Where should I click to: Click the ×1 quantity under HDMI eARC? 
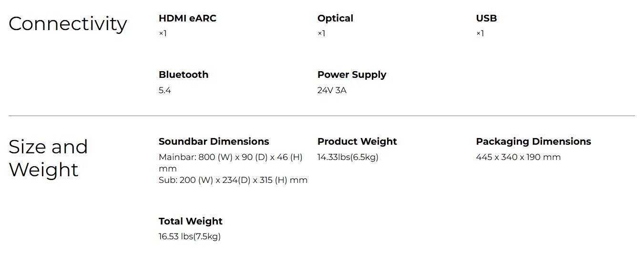click(163, 33)
